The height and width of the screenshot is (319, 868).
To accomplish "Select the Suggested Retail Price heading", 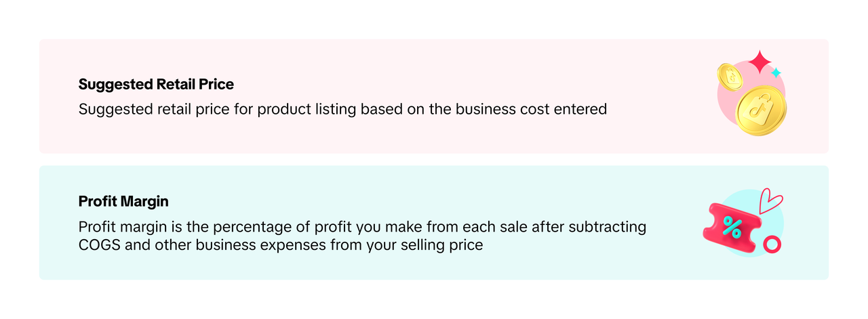I will click(156, 85).
